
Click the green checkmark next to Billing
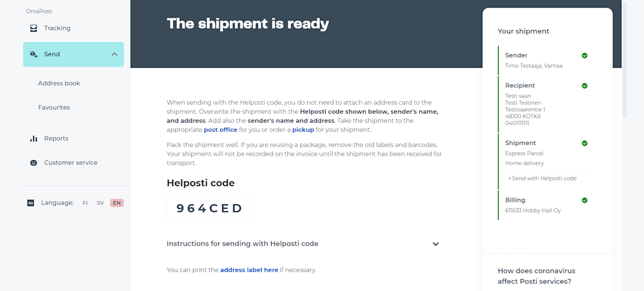(584, 200)
